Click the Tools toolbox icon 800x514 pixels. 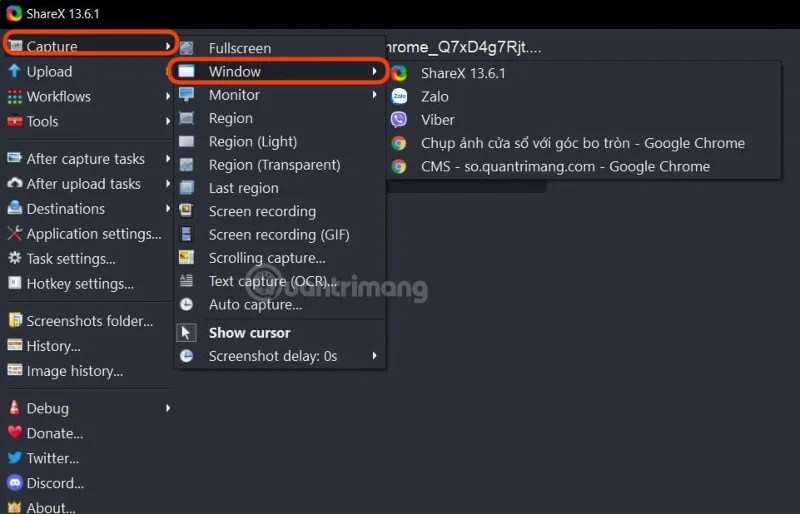pos(14,121)
